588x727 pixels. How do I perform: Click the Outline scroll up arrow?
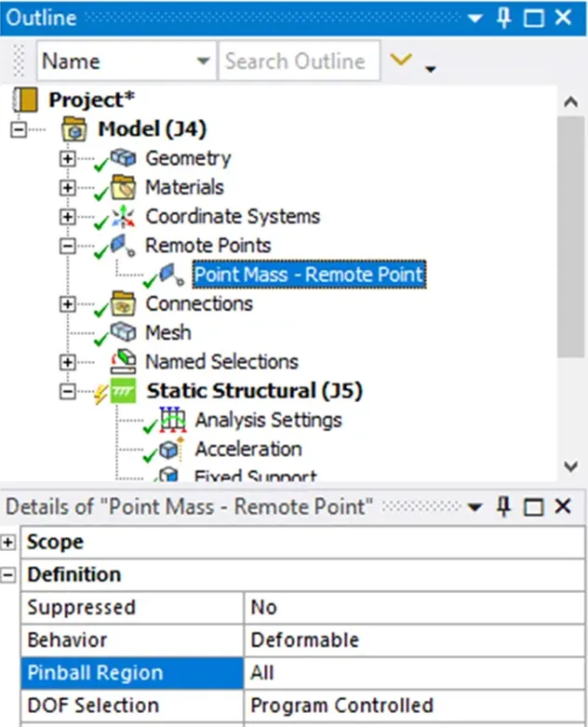571,101
